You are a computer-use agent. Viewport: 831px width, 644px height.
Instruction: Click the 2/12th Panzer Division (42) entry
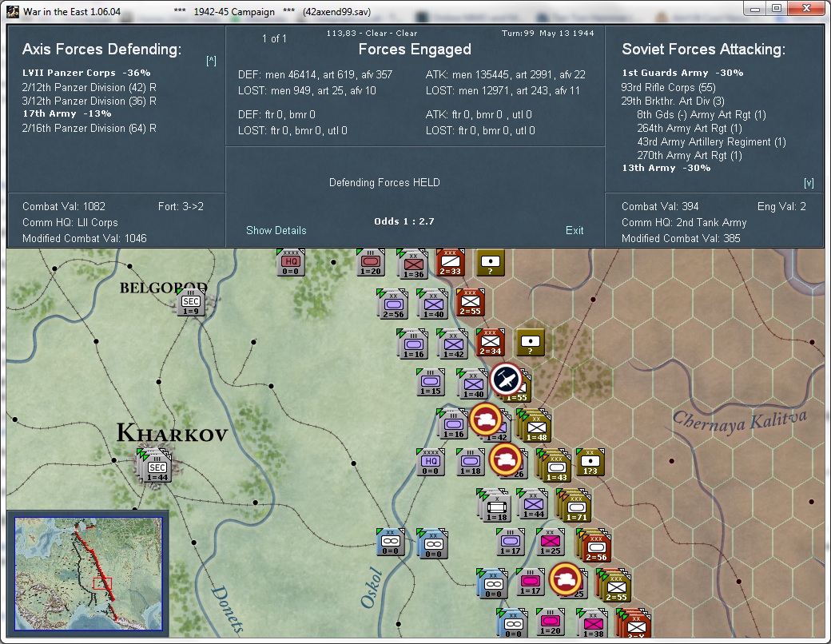tap(89, 87)
